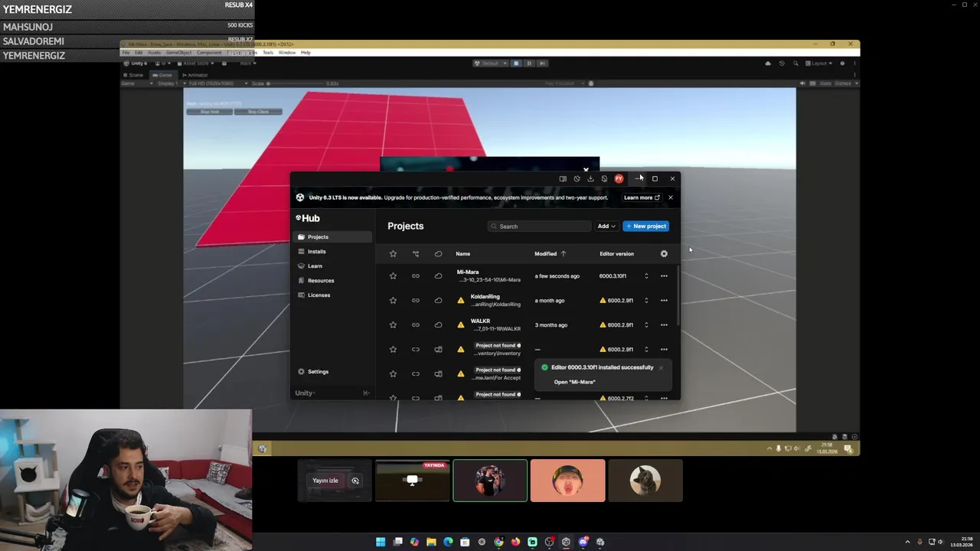The height and width of the screenshot is (551, 980).
Task: Favorite the For Accept project row
Action: tap(393, 374)
